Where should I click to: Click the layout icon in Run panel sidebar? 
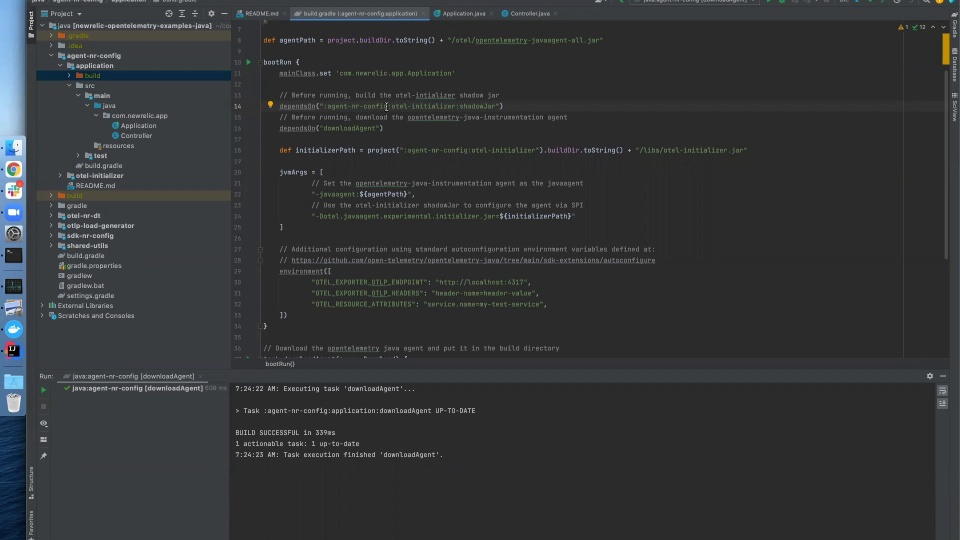click(43, 440)
